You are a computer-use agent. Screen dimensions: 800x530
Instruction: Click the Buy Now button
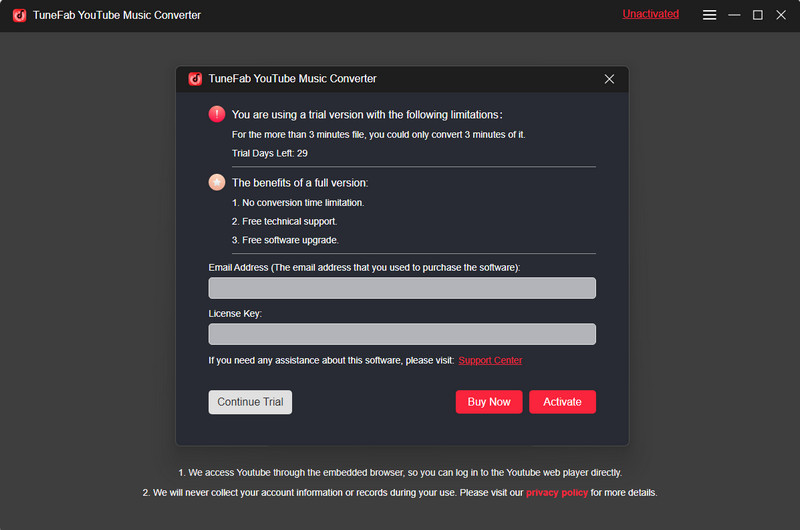coord(489,402)
